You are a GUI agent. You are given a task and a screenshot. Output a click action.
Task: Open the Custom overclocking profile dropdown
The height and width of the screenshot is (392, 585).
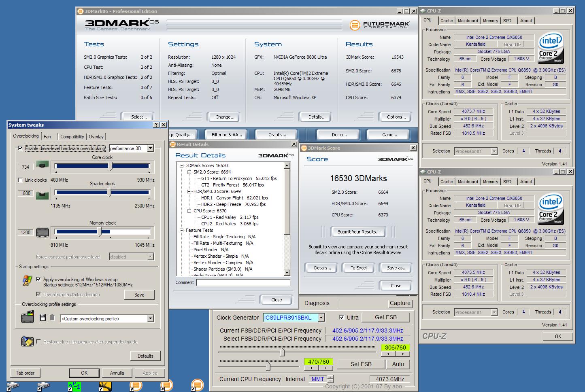point(151,319)
